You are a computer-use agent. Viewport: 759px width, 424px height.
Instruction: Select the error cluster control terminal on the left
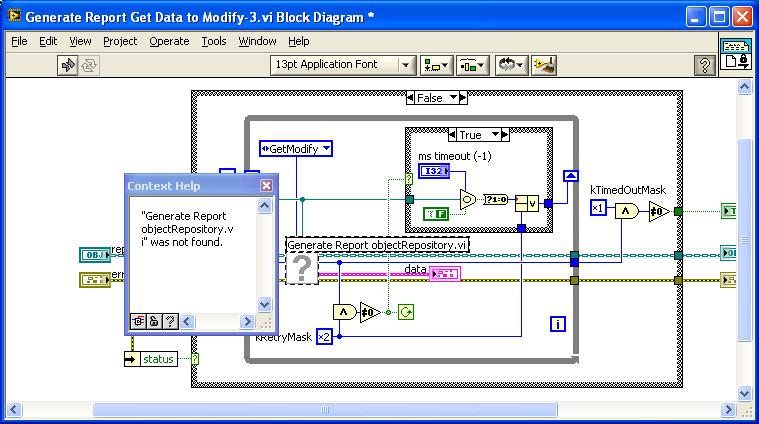(95, 280)
